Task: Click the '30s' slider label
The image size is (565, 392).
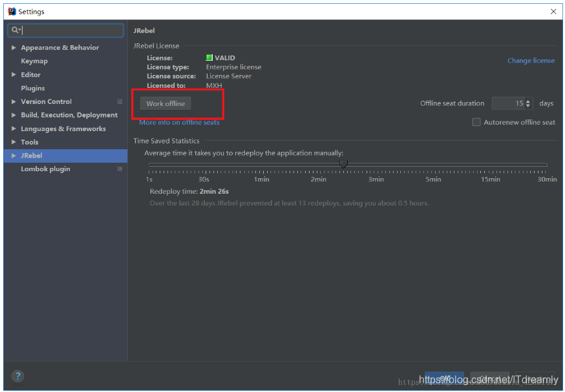Action: click(204, 180)
